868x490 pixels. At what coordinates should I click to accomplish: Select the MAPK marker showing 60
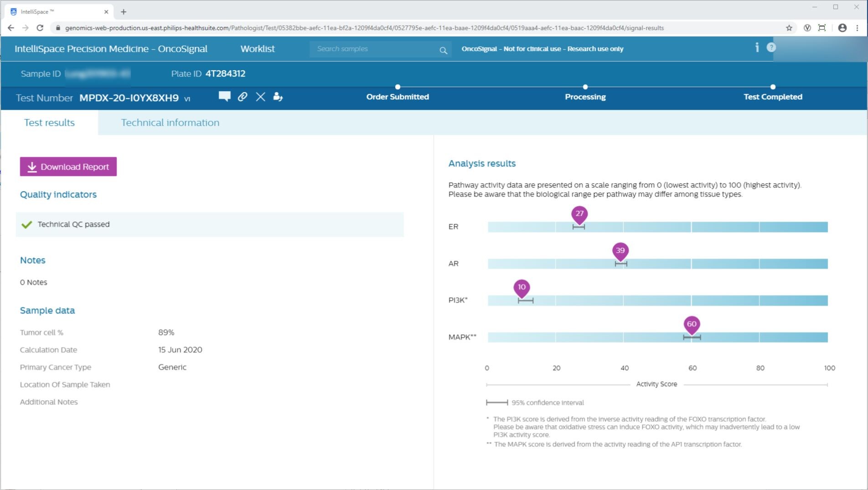(692, 325)
